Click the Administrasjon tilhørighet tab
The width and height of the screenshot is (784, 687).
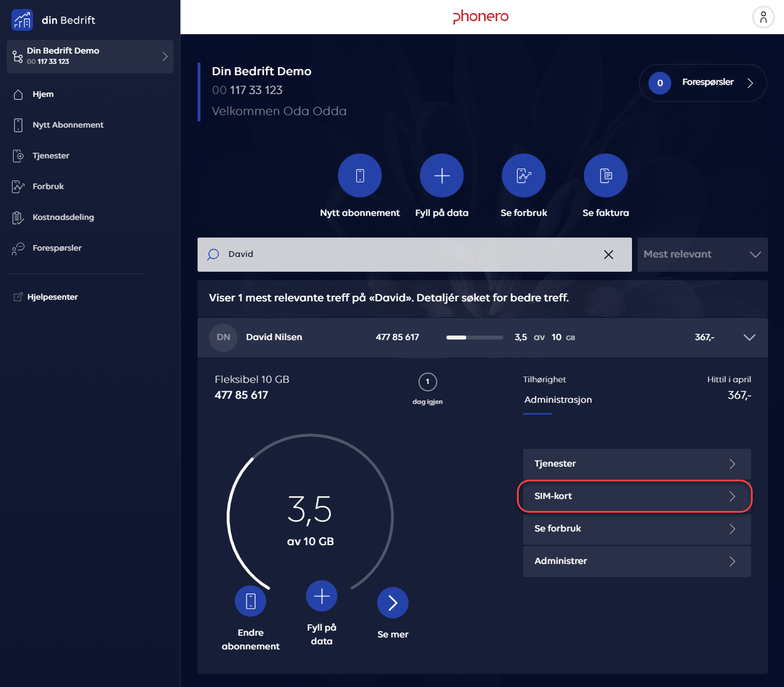pyautogui.click(x=558, y=400)
